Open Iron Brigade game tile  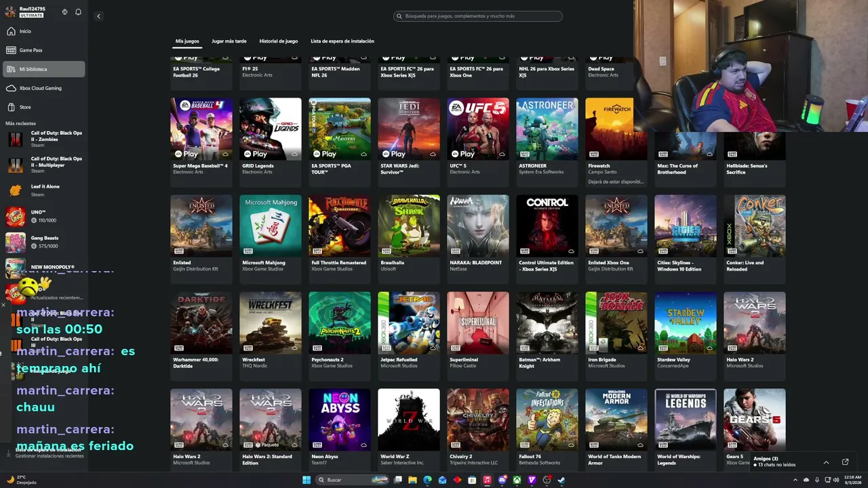click(x=616, y=336)
